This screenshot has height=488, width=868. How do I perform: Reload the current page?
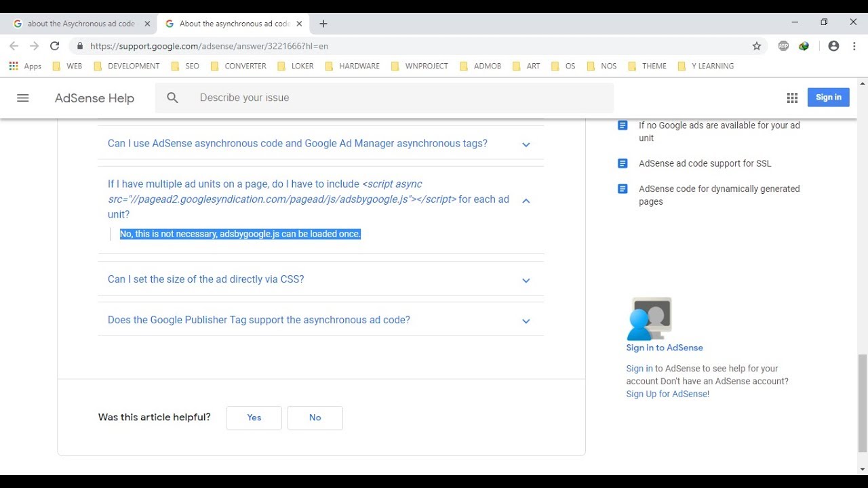(x=54, y=46)
